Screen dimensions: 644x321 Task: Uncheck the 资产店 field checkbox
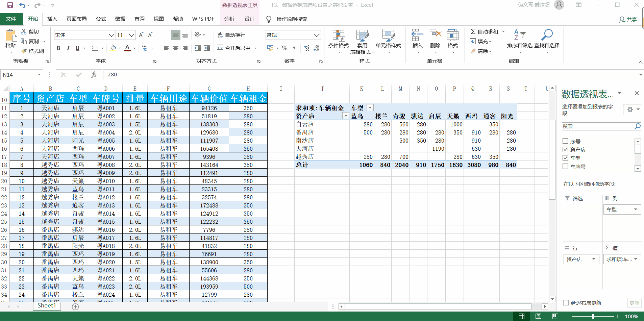565,149
